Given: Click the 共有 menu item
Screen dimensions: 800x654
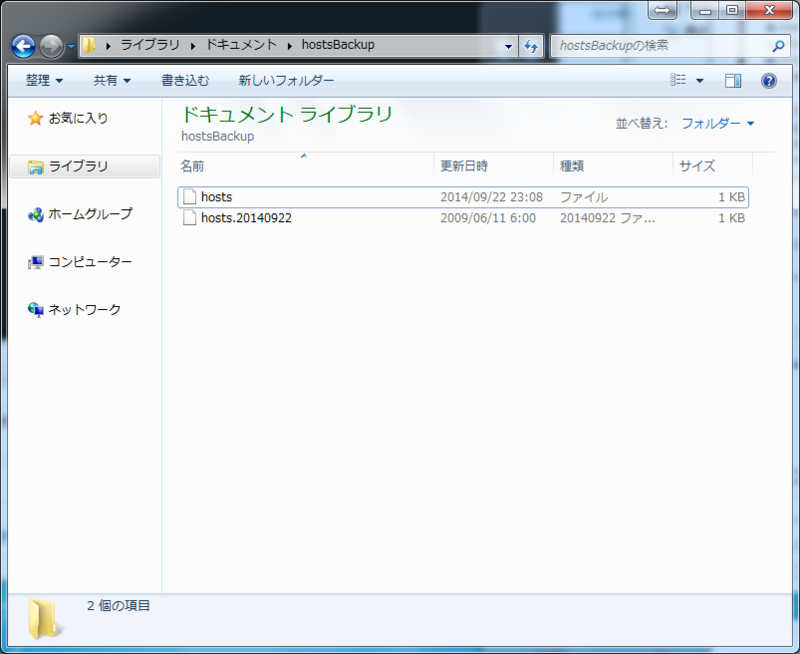Looking at the screenshot, I should pyautogui.click(x=106, y=80).
